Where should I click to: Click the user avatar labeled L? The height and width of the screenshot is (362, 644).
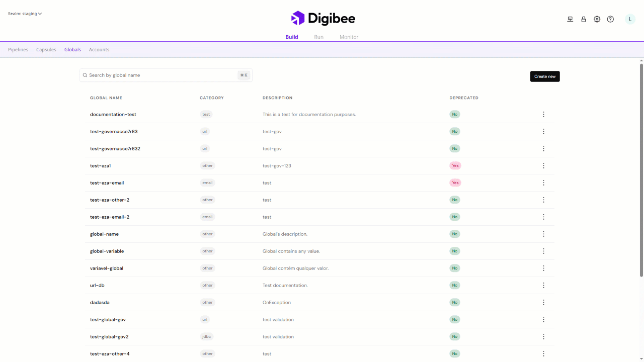click(x=630, y=19)
